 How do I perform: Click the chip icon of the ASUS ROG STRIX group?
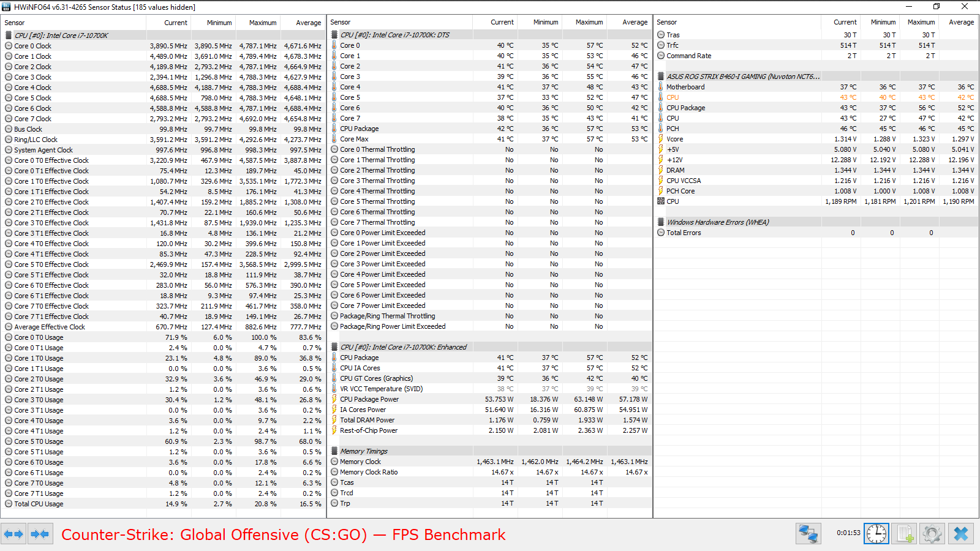661,77
